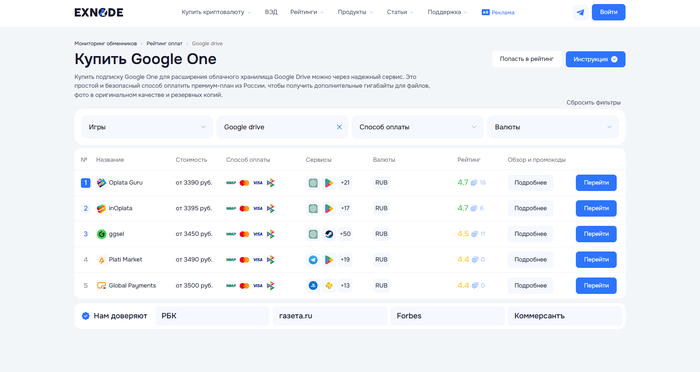
Task: Clear the Google drive filter with the X
Action: [x=339, y=127]
